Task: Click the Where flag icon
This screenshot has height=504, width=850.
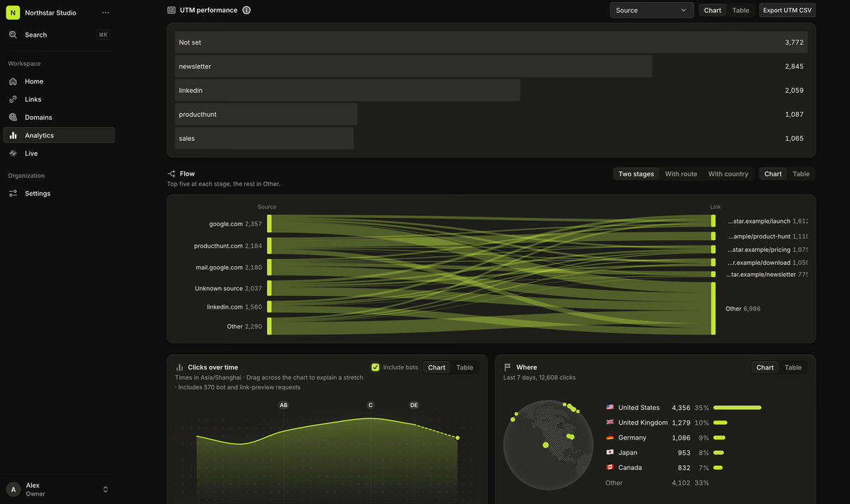Action: pos(507,367)
